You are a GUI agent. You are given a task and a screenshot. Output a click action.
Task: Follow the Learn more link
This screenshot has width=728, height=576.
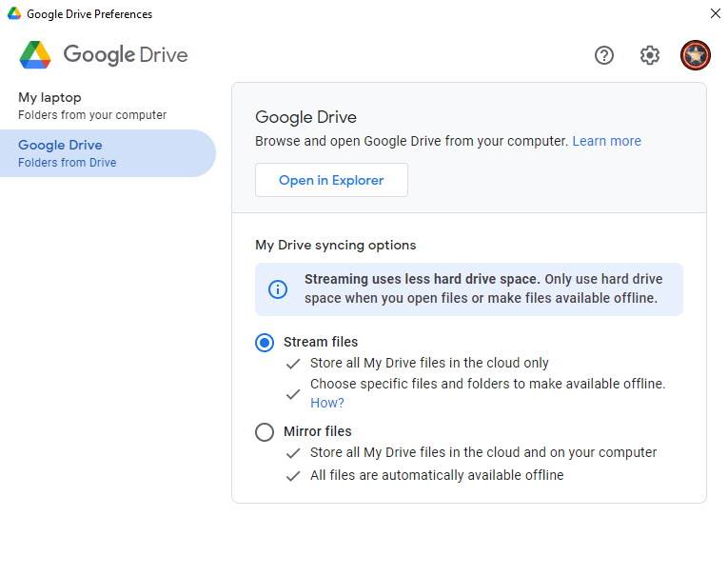[x=606, y=141]
